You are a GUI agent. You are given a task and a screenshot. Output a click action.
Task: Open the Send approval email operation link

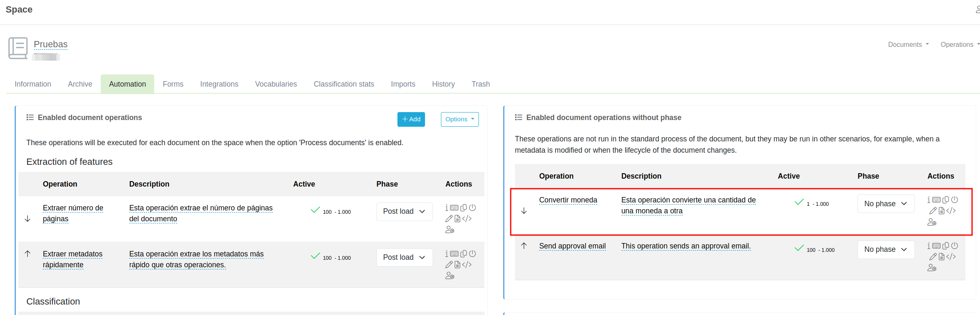(x=572, y=246)
